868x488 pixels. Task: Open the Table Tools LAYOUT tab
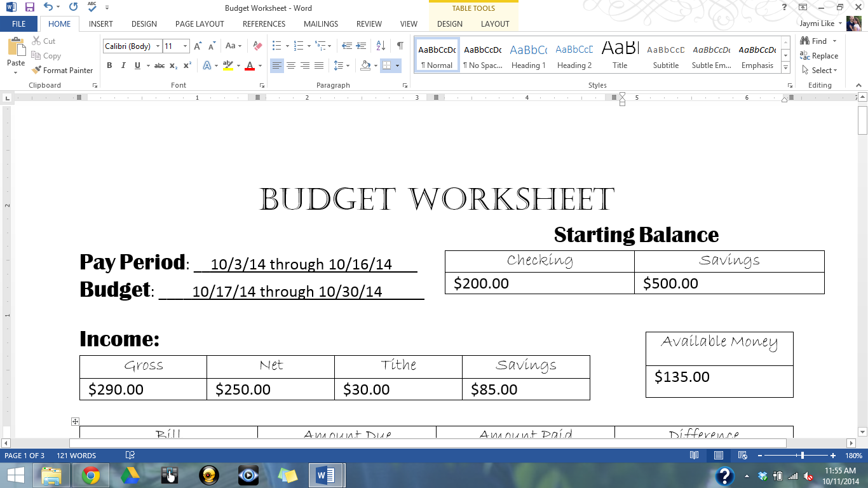click(x=495, y=24)
